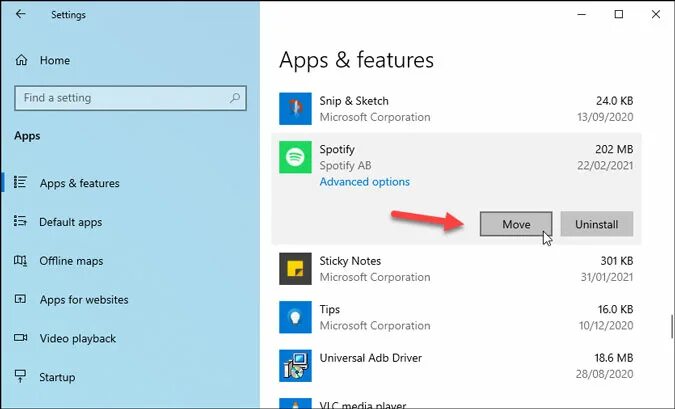Click the Snip & Sketch app icon
Viewport: 675px width, 409px height.
click(x=295, y=108)
